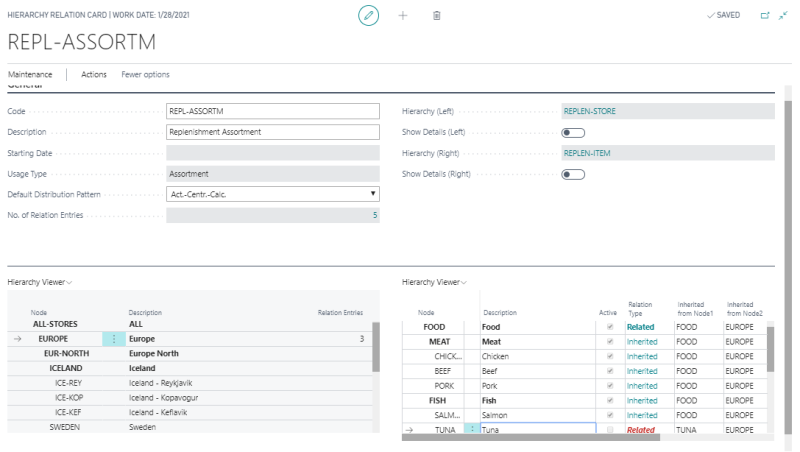Click Inherited link in MEAT row
Viewport: 800px width, 452px height.
click(642, 342)
